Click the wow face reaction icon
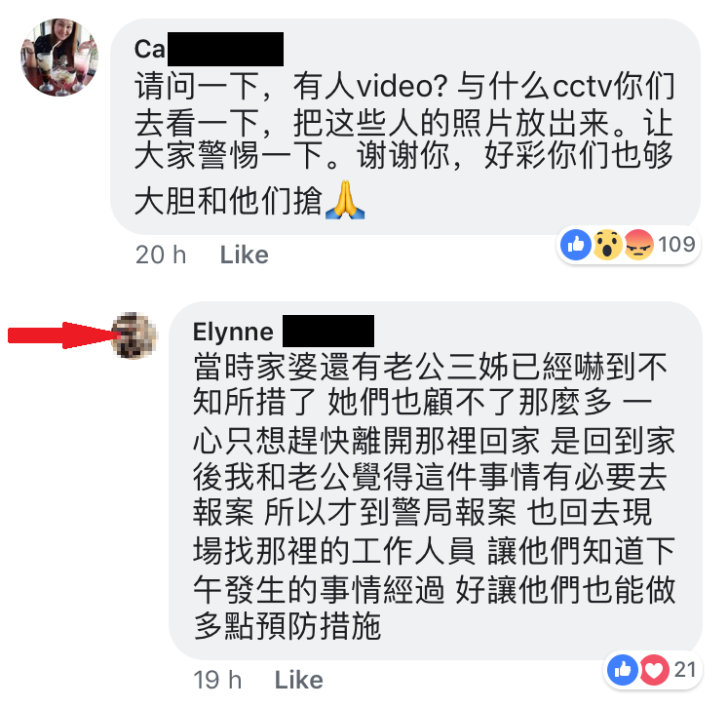 point(607,245)
